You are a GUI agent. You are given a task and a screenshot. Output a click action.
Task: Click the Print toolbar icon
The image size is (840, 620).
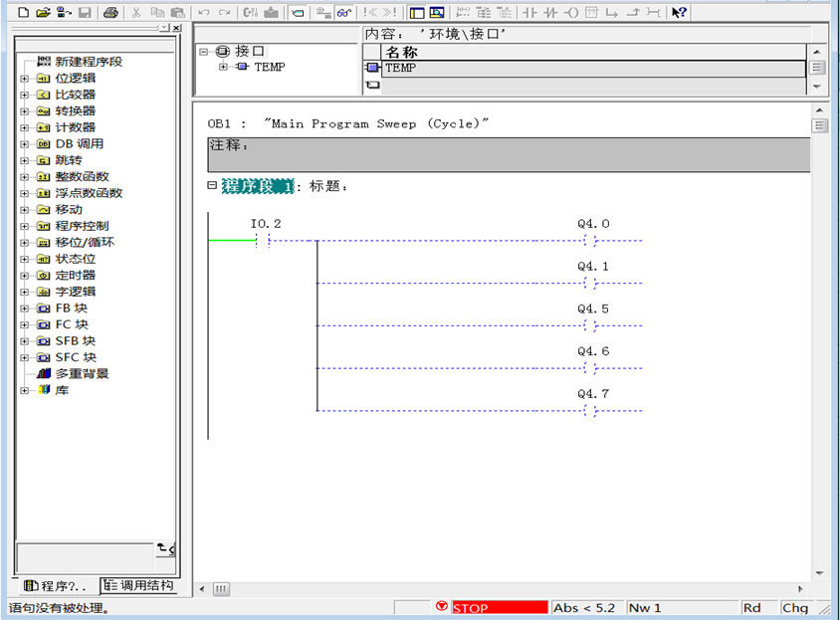pyautogui.click(x=111, y=13)
